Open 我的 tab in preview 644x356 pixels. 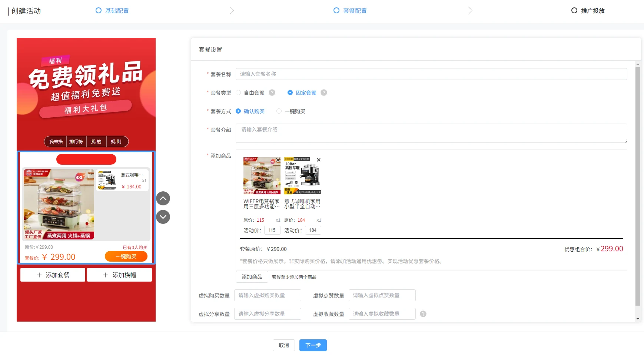tap(96, 142)
